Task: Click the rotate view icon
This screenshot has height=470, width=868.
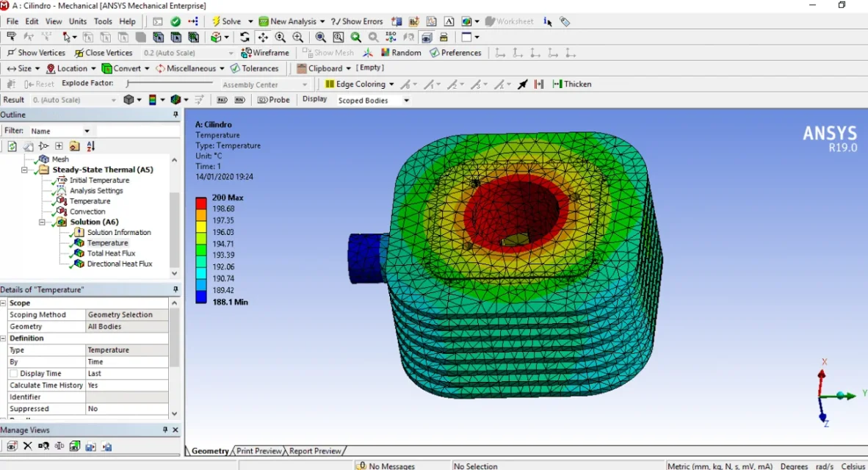Action: pyautogui.click(x=245, y=37)
